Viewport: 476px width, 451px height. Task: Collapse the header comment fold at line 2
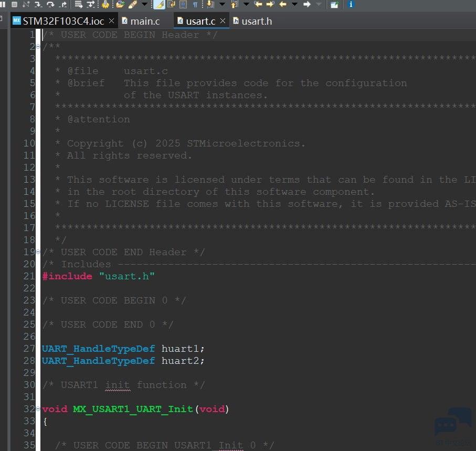point(38,47)
